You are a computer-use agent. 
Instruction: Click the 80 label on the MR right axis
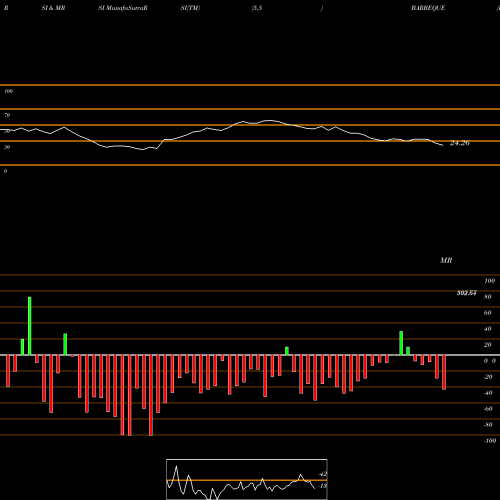(488, 297)
